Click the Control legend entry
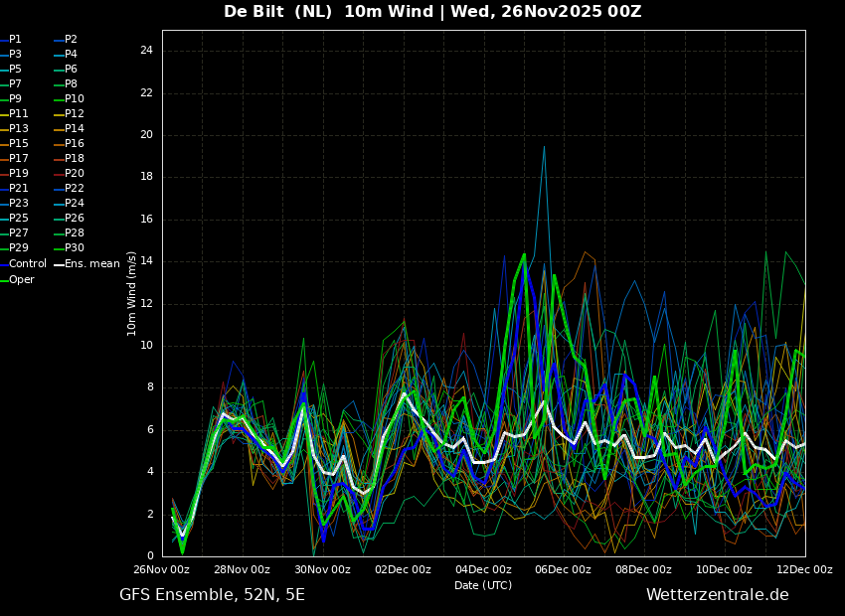845x616 pixels. (x=23, y=264)
